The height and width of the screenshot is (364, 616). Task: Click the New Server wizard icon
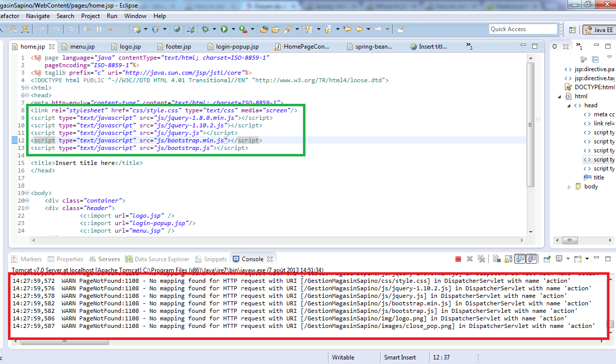click(x=137, y=29)
